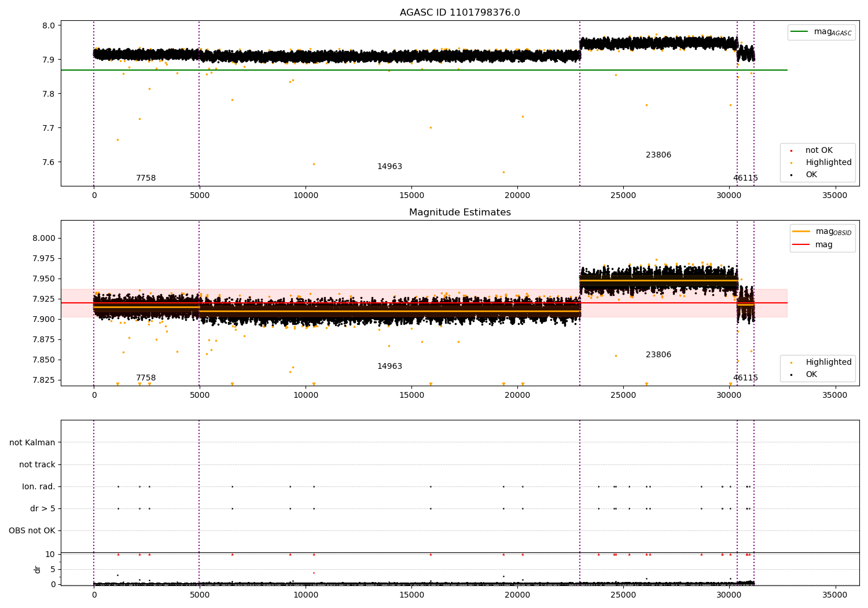Click the 35000 x-tick of the bottom plot
The image size is (868, 608).
[834, 595]
